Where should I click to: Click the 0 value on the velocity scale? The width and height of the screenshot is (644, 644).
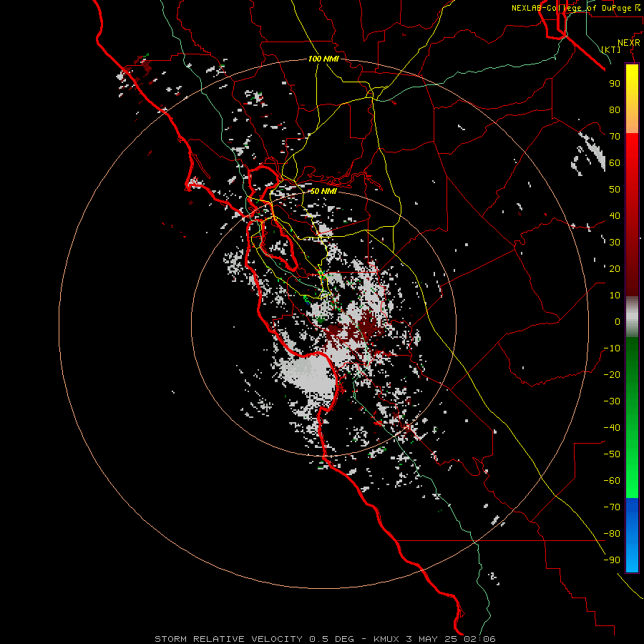coord(618,321)
